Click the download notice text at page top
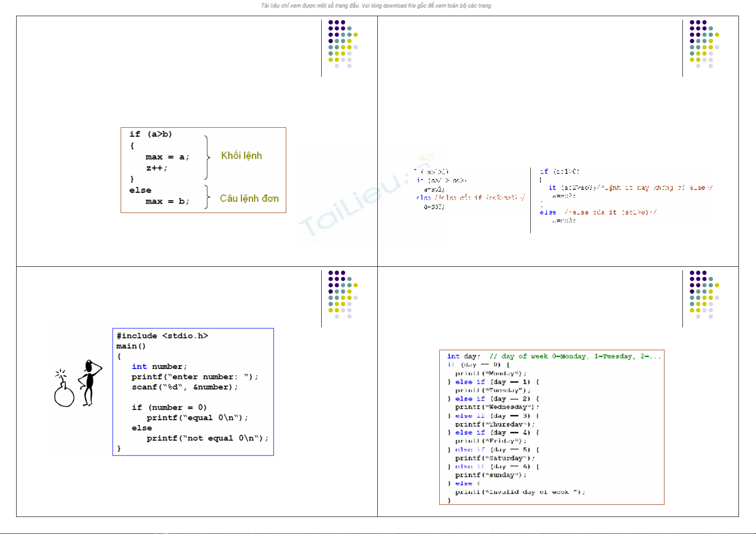The height and width of the screenshot is (534, 756). 376,6
